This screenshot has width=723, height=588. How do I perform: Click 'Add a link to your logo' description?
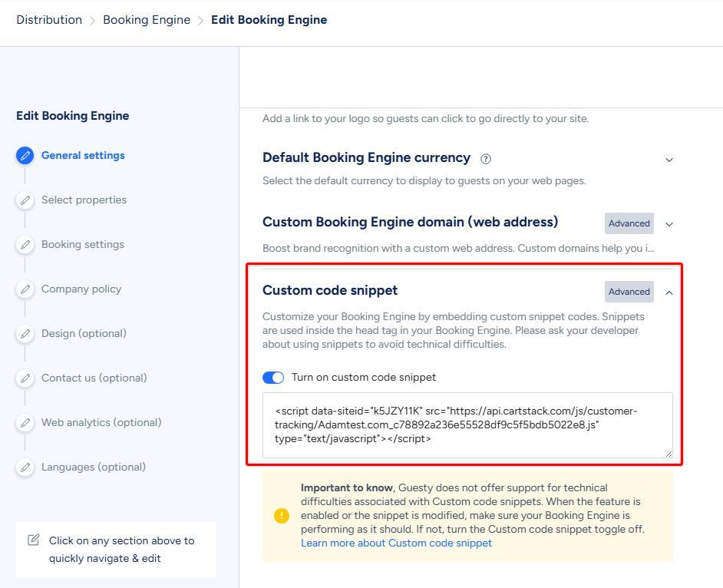pos(426,118)
